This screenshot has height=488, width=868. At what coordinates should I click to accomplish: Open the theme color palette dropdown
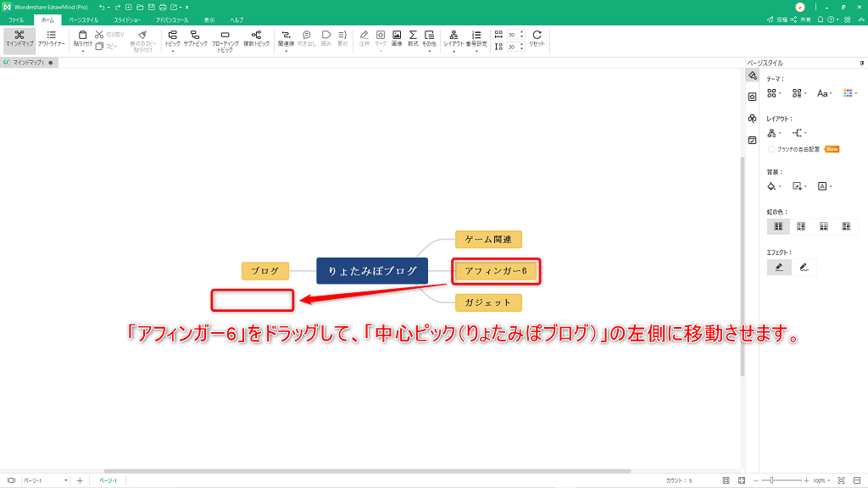click(x=850, y=93)
